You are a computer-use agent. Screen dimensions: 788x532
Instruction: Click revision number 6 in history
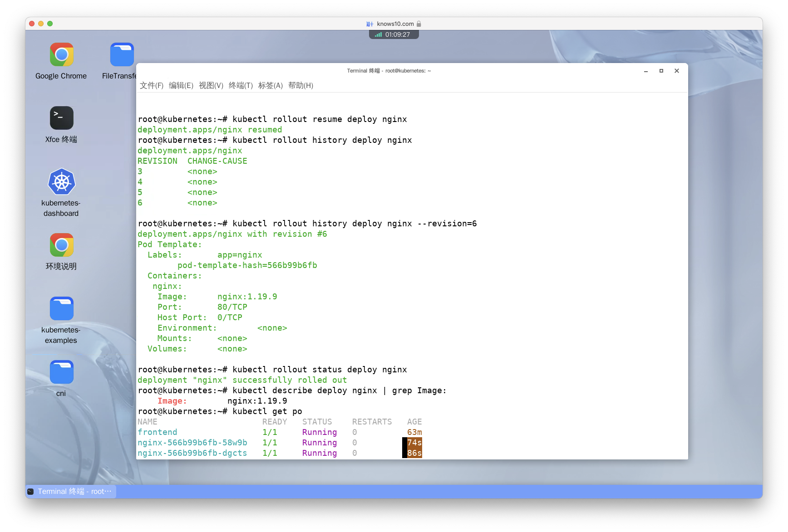pyautogui.click(x=140, y=203)
